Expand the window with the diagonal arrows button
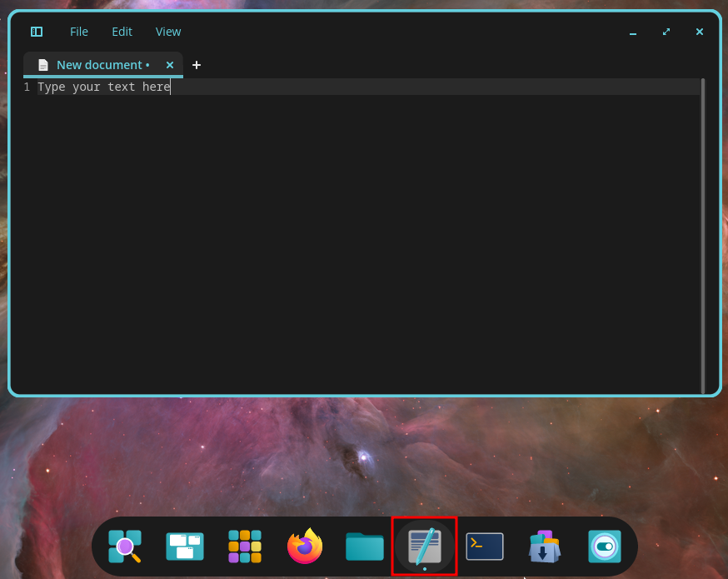This screenshot has width=728, height=579. (x=666, y=32)
